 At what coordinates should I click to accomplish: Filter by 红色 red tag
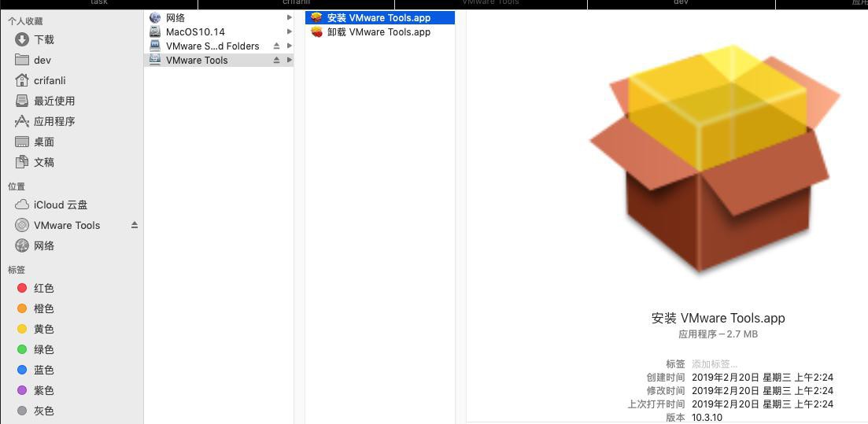(22, 288)
